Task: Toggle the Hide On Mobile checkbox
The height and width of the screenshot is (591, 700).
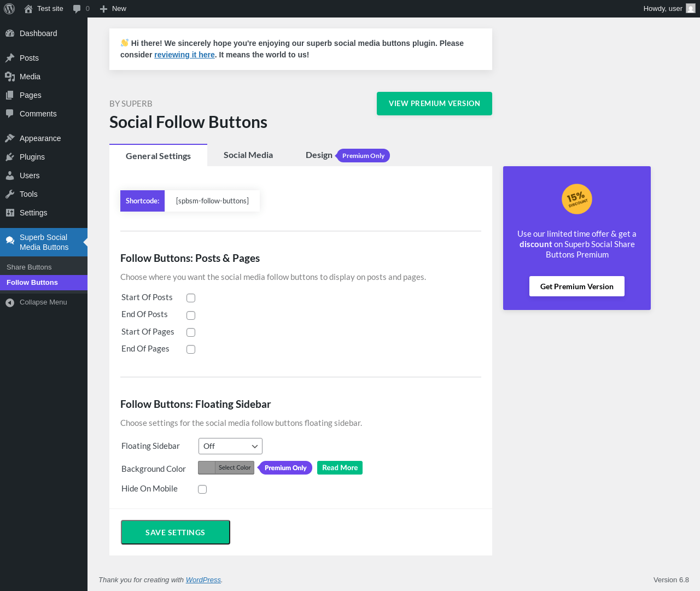Action: pos(202,489)
